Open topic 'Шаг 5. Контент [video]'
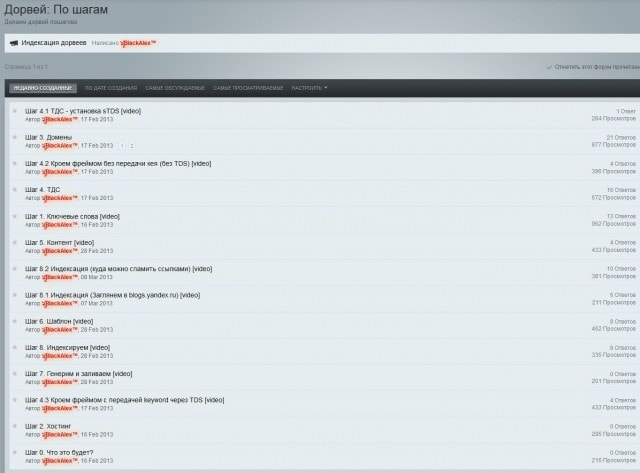 (x=60, y=242)
